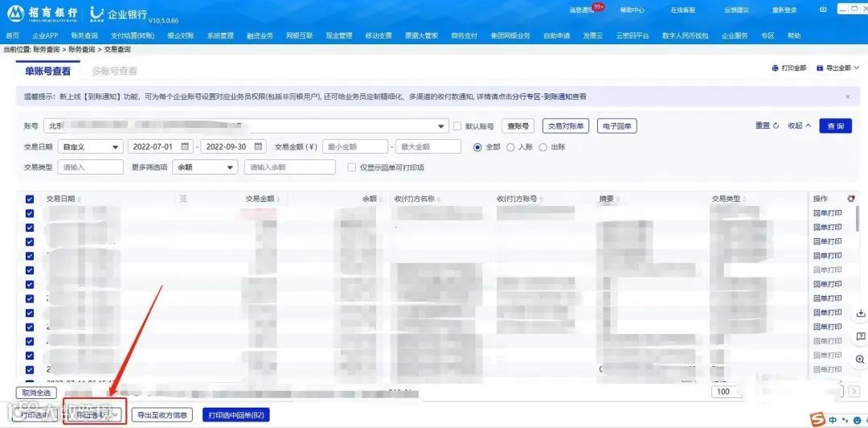The image size is (868, 428).
Task: Click 回单打印 link in first row
Action: (827, 213)
